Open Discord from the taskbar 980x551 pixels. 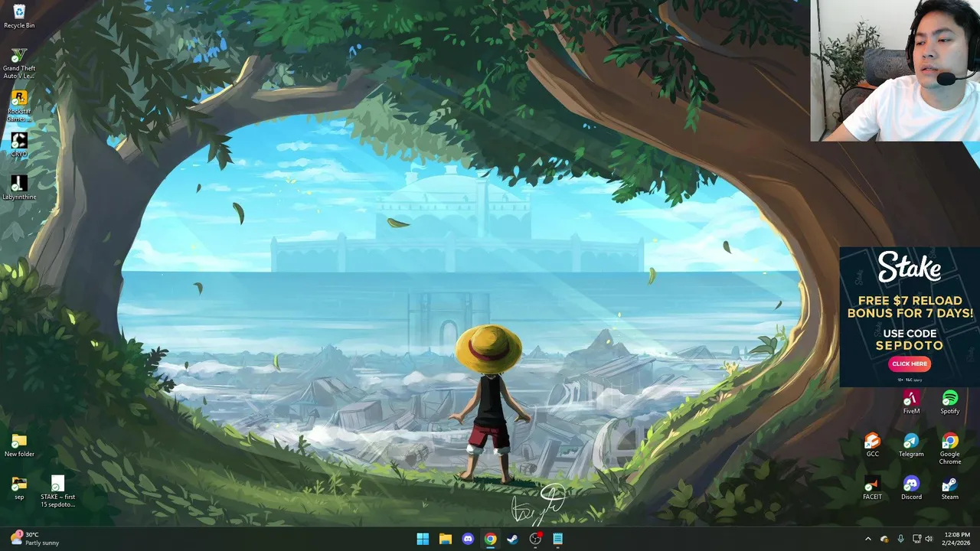pyautogui.click(x=468, y=539)
